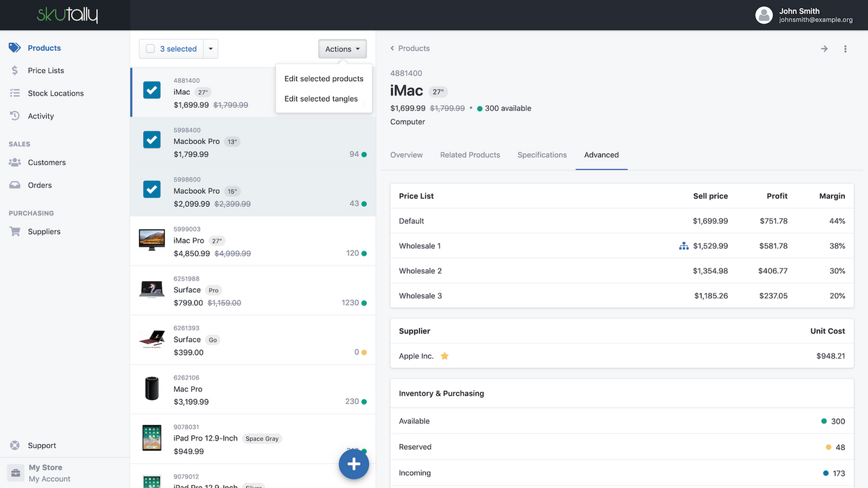
Task: Go back using the Products breadcrumb link
Action: pos(410,48)
